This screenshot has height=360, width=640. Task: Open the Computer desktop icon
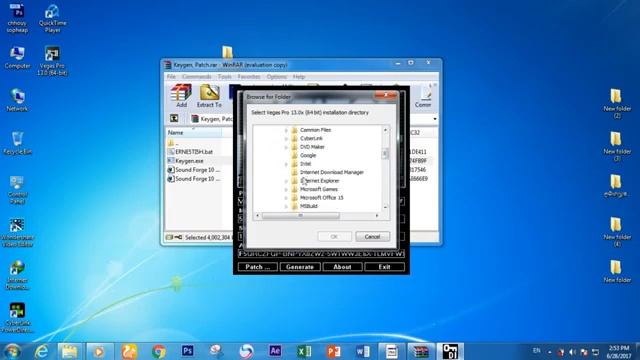pyautogui.click(x=17, y=58)
